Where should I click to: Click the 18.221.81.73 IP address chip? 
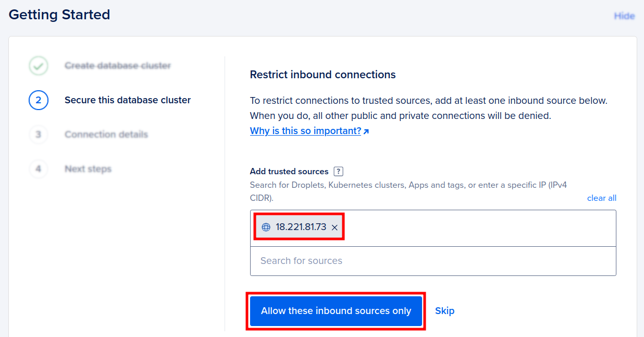301,227
